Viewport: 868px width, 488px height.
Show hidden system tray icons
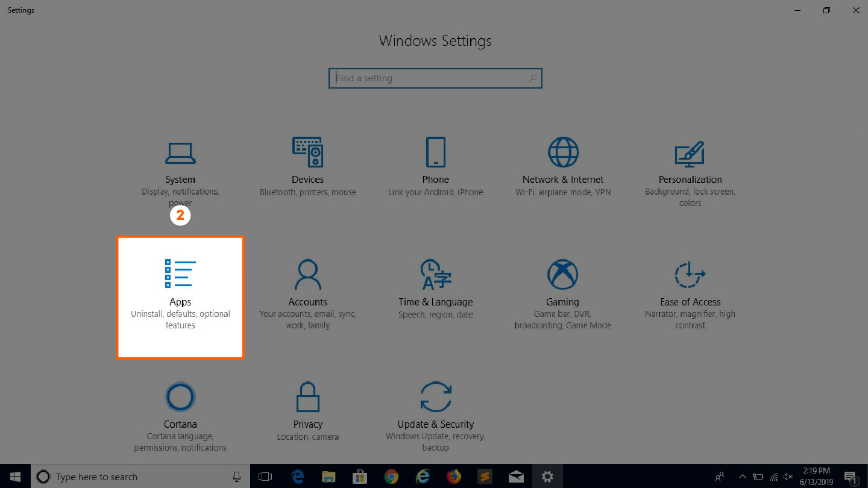click(x=743, y=477)
